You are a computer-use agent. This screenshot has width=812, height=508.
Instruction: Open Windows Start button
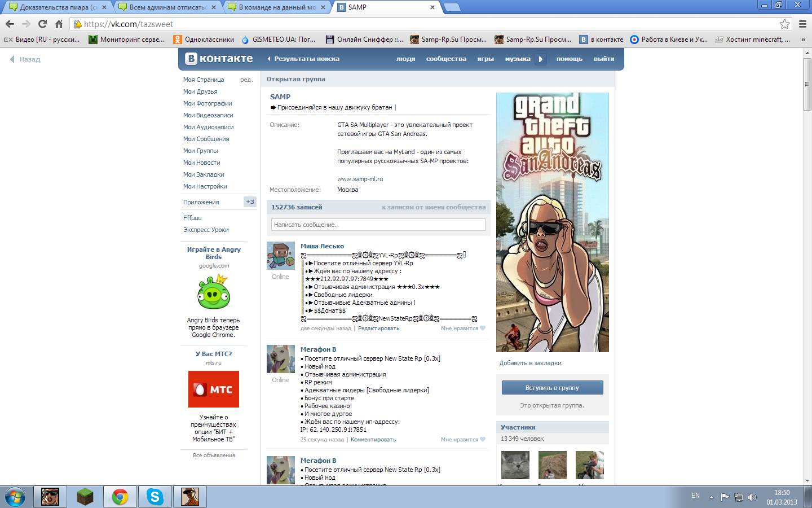click(x=15, y=497)
